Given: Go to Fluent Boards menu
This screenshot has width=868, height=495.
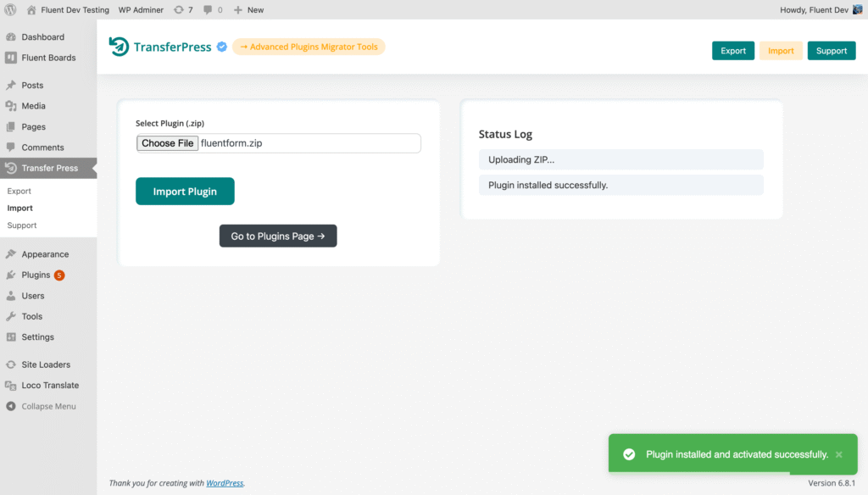Looking at the screenshot, I should coord(48,58).
